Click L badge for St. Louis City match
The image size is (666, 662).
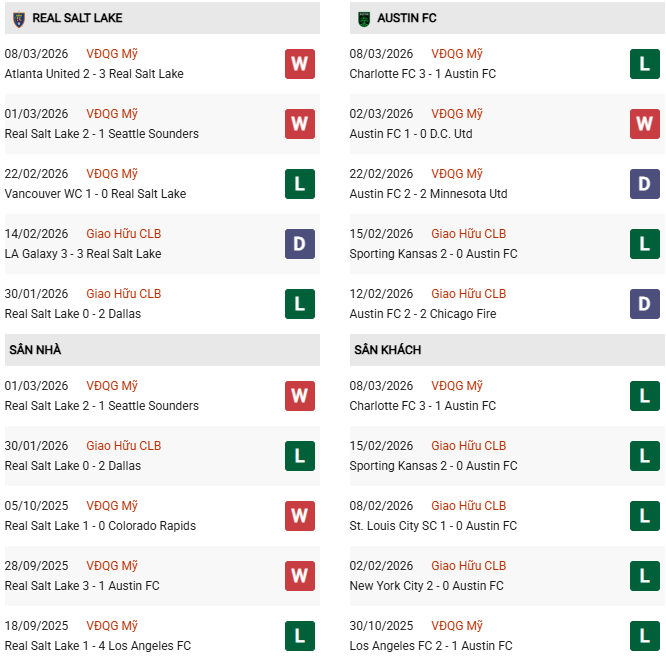[644, 516]
